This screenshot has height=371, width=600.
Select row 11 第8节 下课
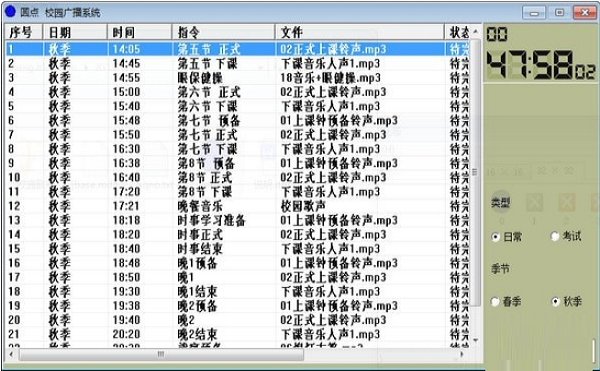tap(237, 192)
